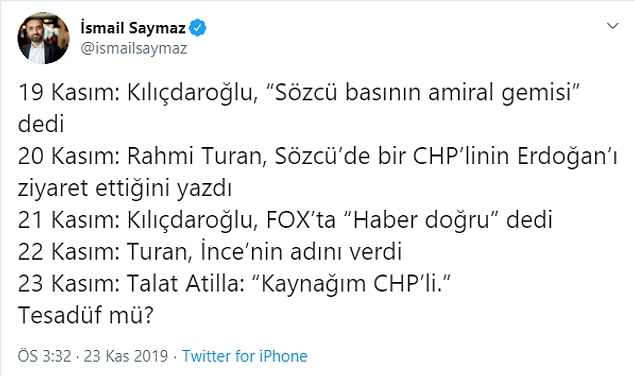Click the 23 Kasım Talat Atilla line
This screenshot has width=635, height=376.
click(234, 283)
